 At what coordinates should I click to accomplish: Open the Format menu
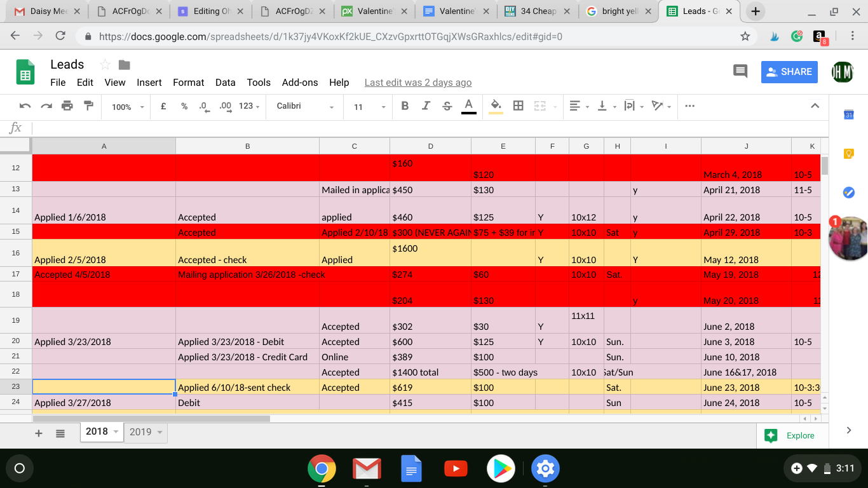pyautogui.click(x=189, y=83)
